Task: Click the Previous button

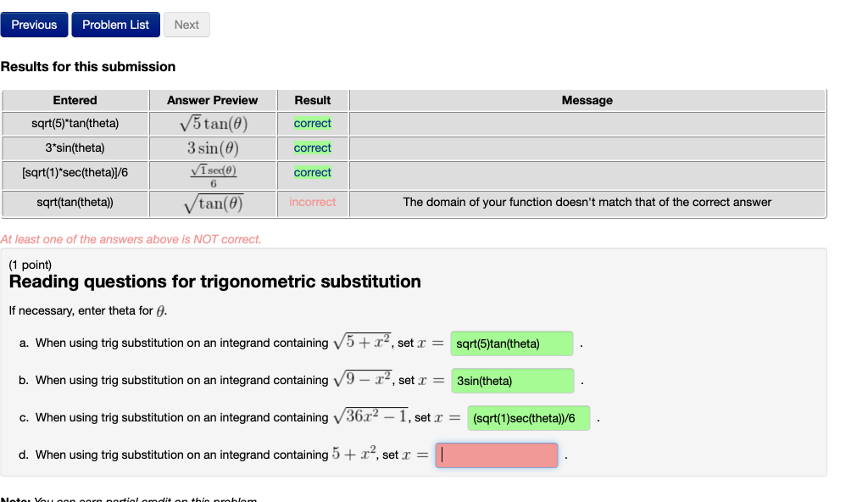Action: (34, 25)
